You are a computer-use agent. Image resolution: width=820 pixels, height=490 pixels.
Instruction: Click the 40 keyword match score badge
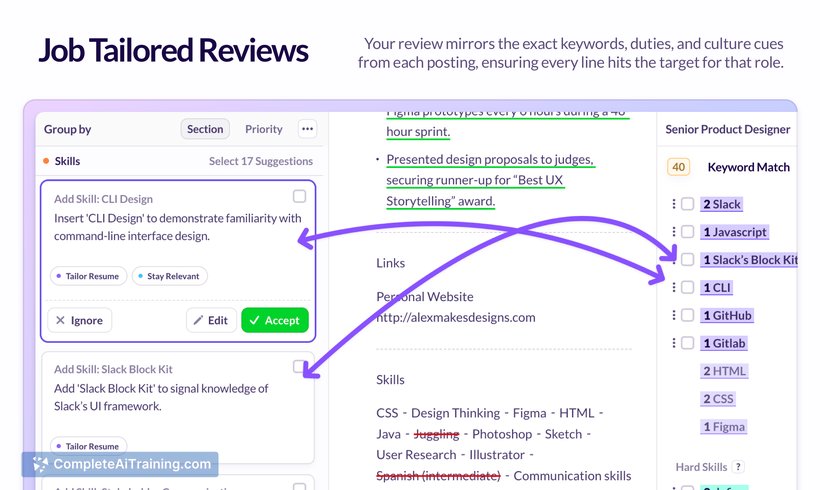(678, 167)
